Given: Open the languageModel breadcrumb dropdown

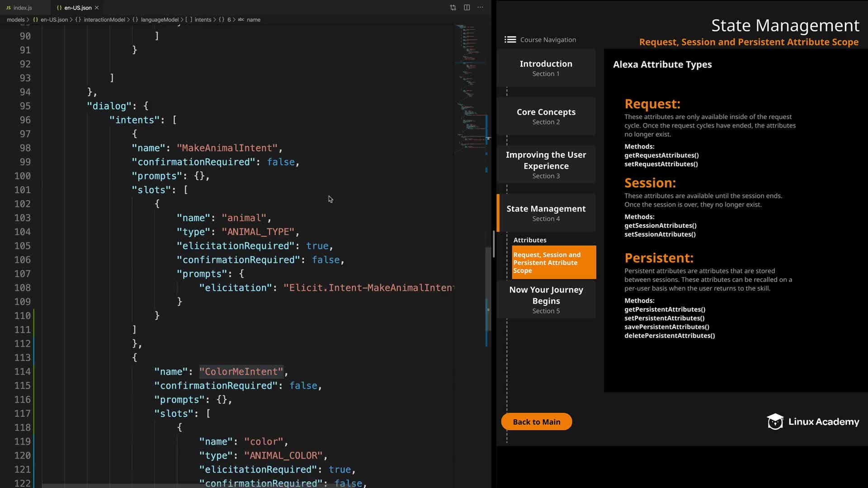Looking at the screenshot, I should [x=159, y=20].
